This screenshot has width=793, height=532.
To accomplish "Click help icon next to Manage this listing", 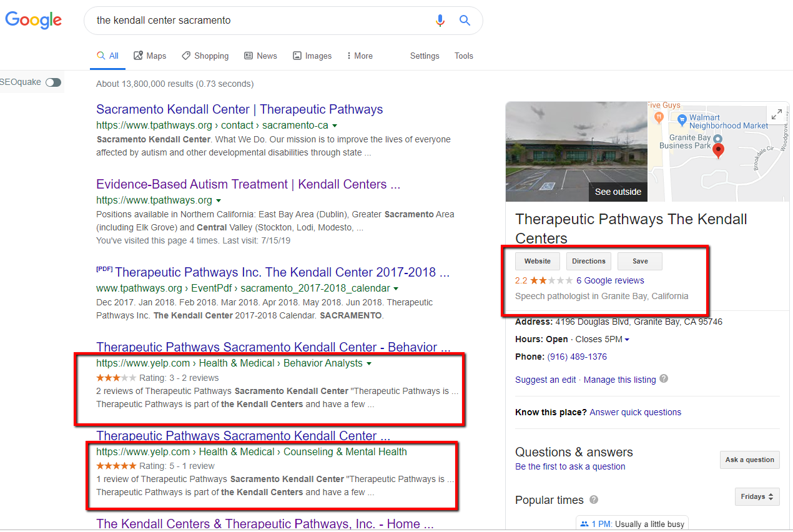I will point(664,378).
